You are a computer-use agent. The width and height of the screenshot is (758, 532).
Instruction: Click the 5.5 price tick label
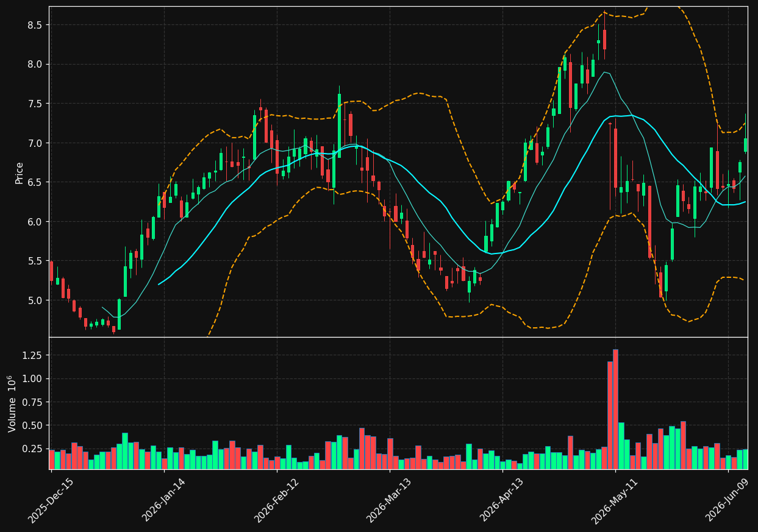(35, 261)
